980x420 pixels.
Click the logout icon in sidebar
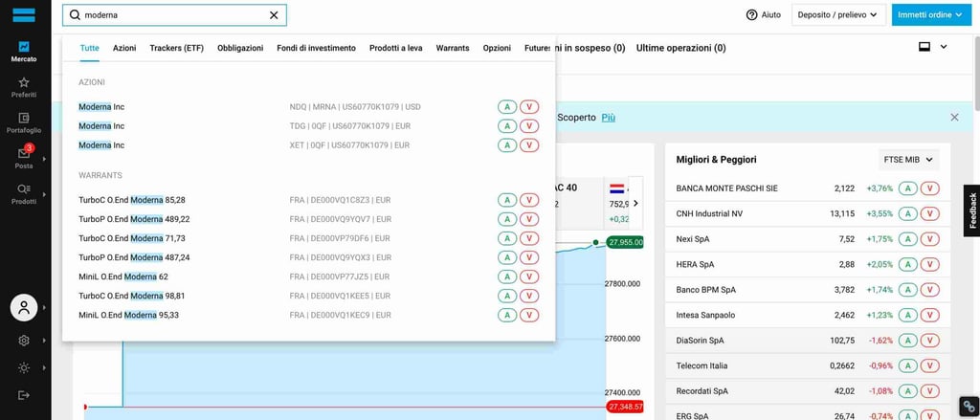(x=24, y=395)
